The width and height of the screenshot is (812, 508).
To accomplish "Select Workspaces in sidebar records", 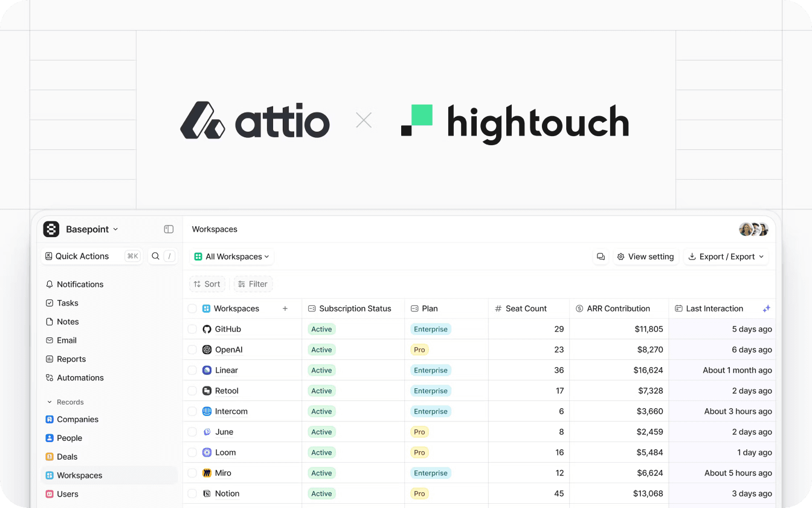I will click(109, 475).
